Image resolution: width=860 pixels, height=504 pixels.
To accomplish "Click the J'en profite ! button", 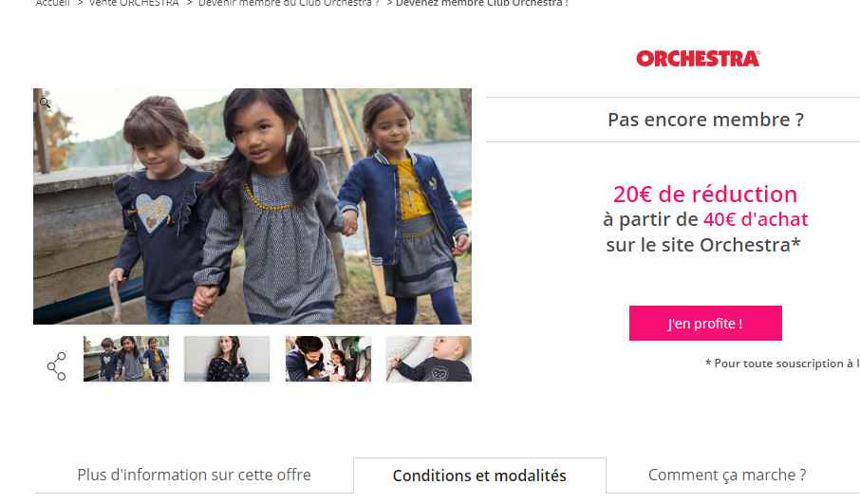I will coord(705,323).
